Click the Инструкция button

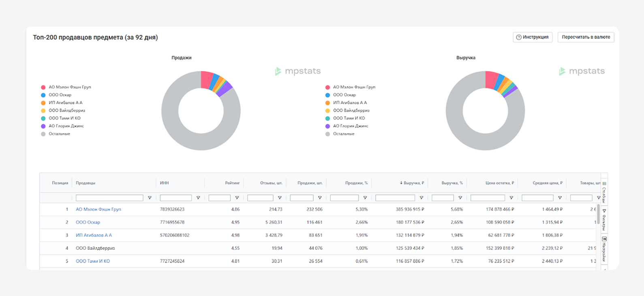pos(533,37)
